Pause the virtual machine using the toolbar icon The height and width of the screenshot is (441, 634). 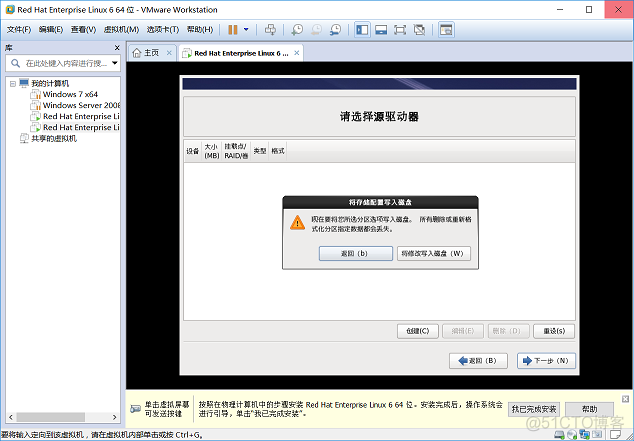pos(233,30)
